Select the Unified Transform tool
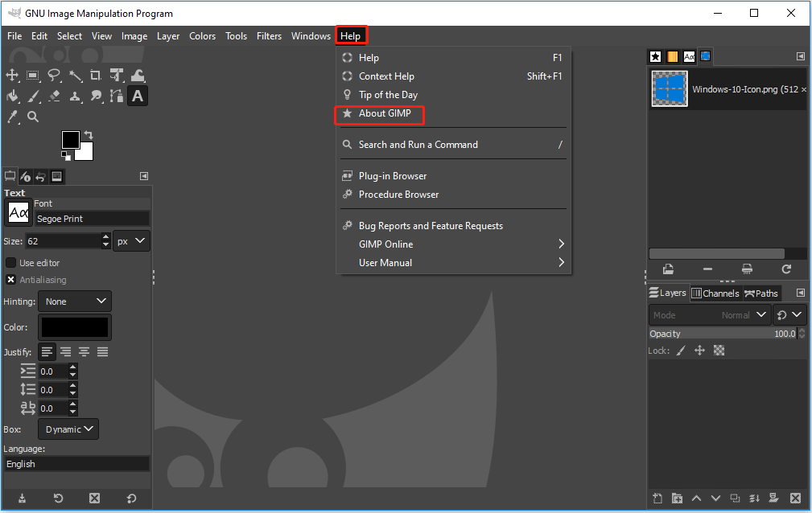The image size is (812, 513). click(x=117, y=76)
